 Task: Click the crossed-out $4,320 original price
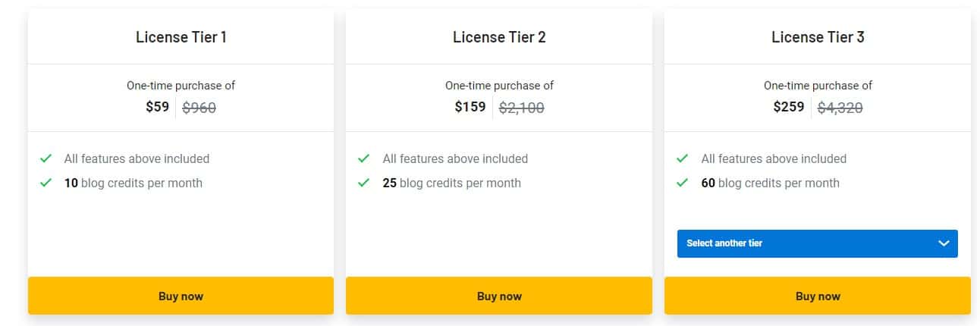pos(840,108)
